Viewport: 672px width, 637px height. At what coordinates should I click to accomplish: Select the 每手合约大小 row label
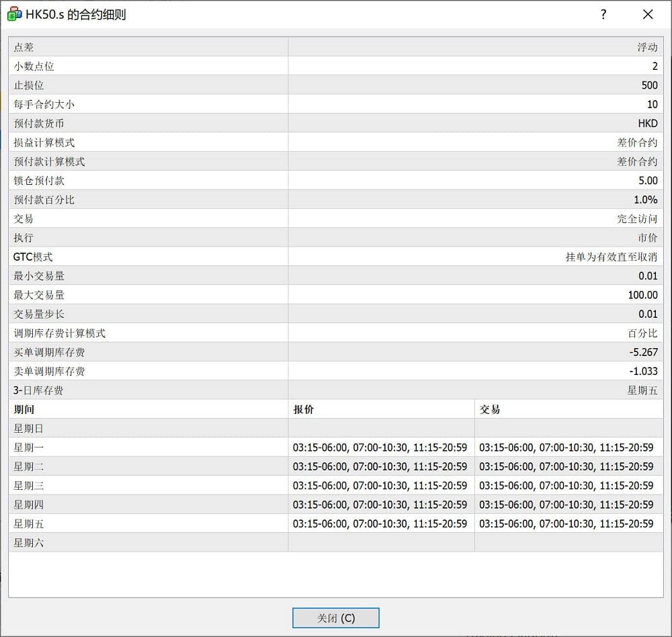pyautogui.click(x=44, y=104)
